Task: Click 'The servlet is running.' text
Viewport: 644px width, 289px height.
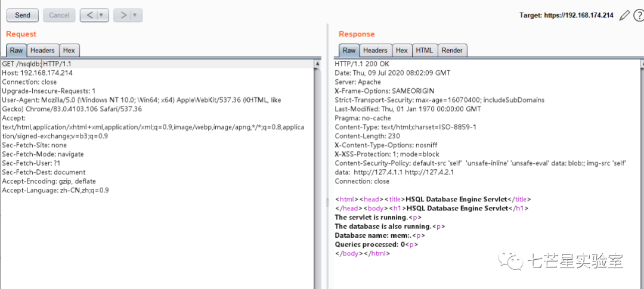Action: (371, 217)
